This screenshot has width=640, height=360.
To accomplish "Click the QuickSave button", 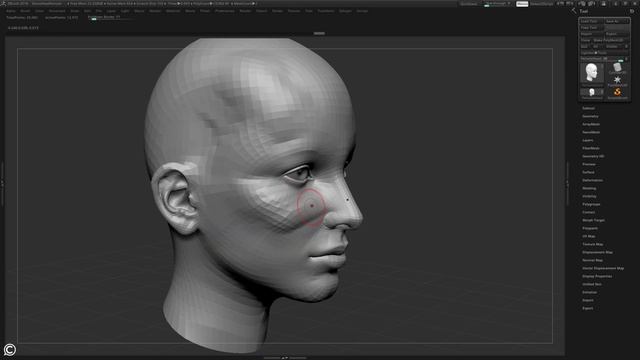I will click(469, 4).
